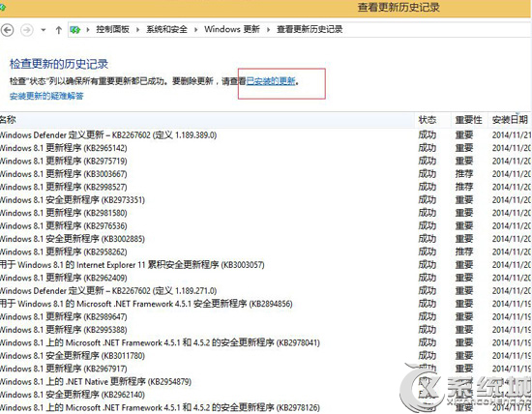
Task: Expand chevron after 控制面板 breadcrumb
Action: [137, 30]
